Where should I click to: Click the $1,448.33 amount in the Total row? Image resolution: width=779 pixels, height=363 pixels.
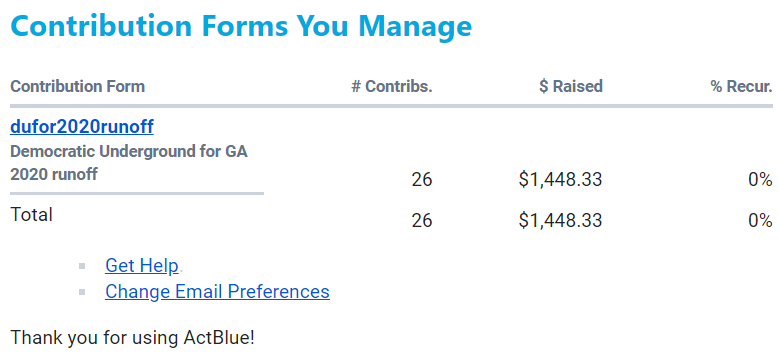point(560,220)
